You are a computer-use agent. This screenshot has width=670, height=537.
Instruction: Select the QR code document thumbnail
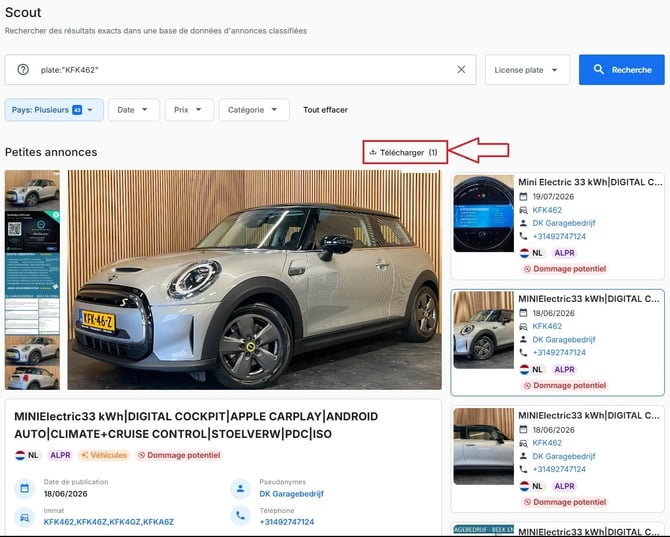(32, 231)
